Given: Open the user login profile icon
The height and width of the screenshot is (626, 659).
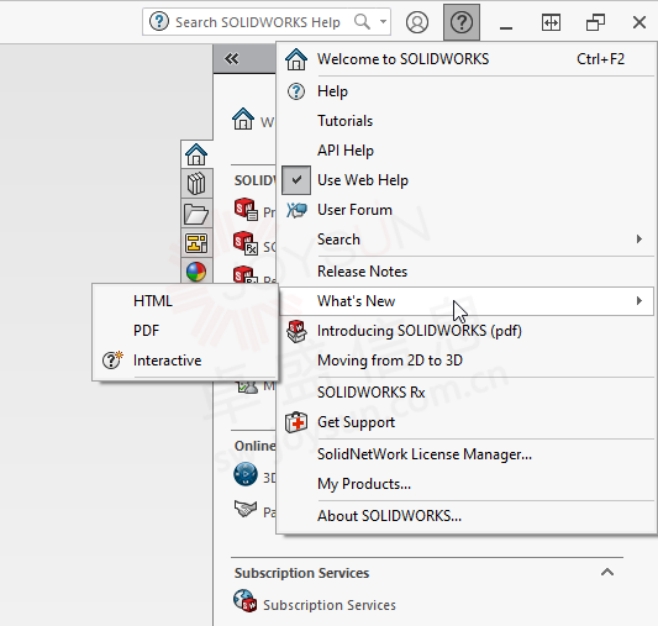Looking at the screenshot, I should click(x=417, y=22).
